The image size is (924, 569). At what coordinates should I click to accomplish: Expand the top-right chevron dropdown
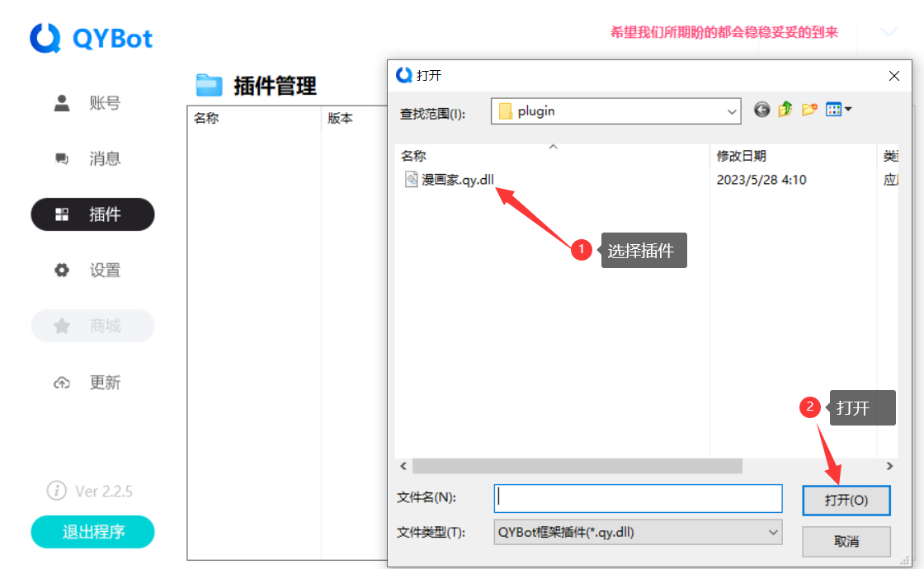click(889, 32)
